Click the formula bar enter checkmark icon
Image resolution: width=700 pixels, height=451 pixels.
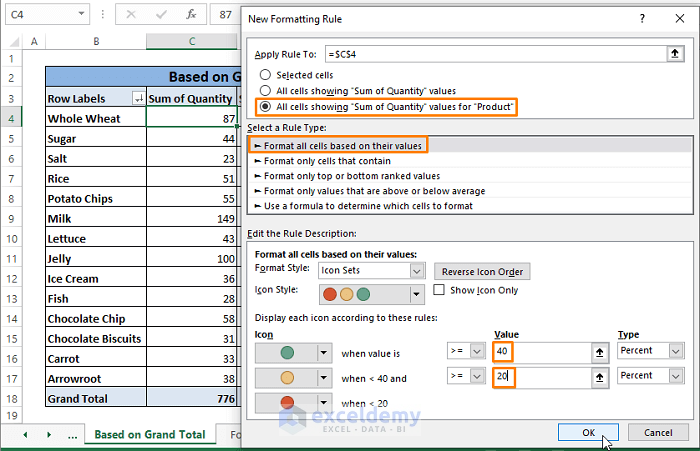161,14
